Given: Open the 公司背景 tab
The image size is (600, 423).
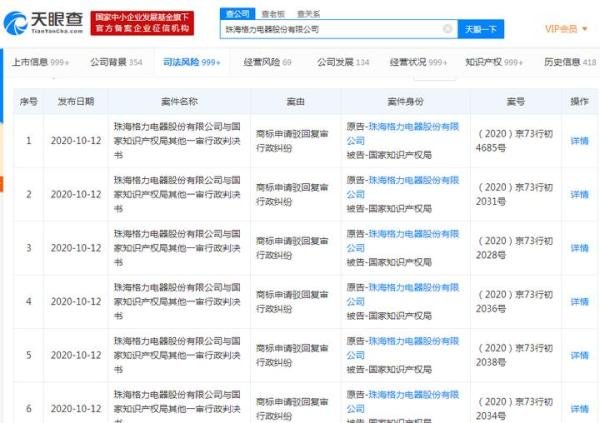Looking at the screenshot, I should click(x=116, y=62).
